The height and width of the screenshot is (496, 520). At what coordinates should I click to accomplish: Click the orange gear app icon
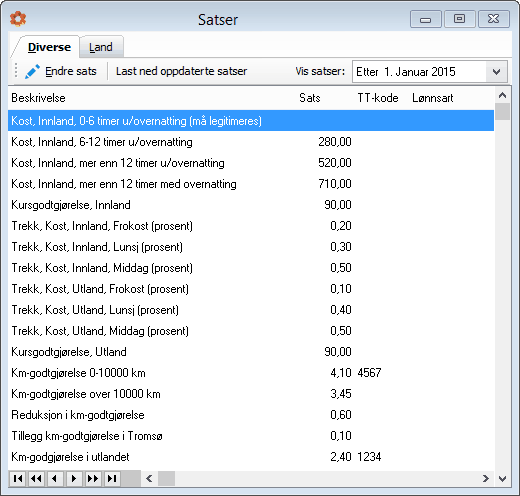pyautogui.click(x=18, y=18)
